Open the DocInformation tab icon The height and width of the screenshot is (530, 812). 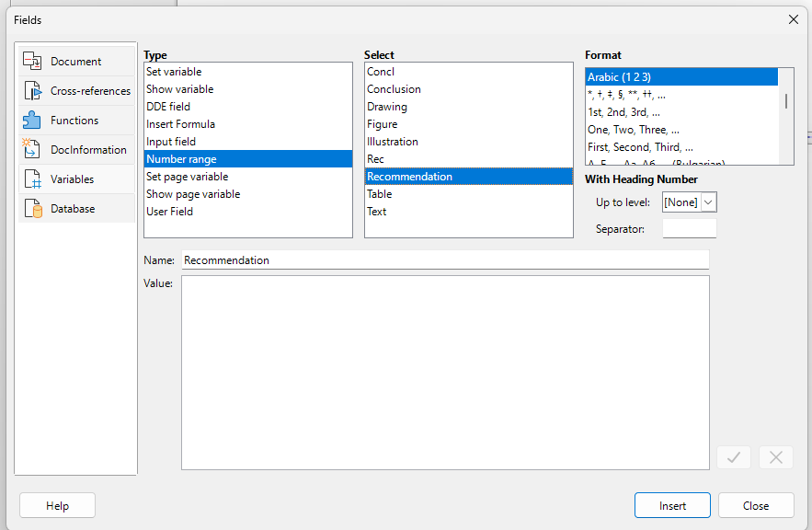coord(31,149)
